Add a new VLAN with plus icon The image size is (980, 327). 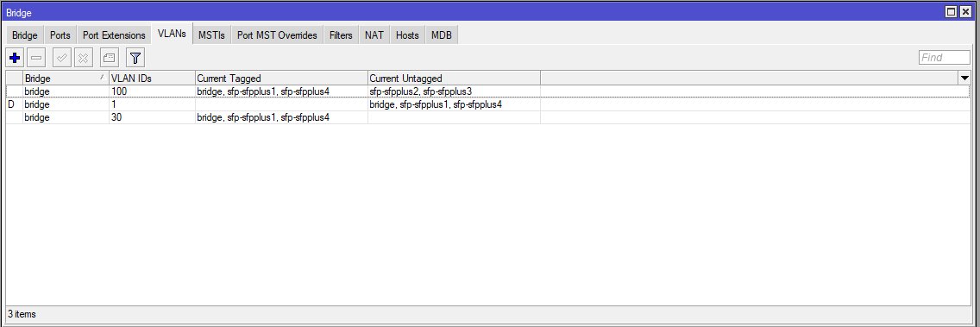pyautogui.click(x=15, y=58)
